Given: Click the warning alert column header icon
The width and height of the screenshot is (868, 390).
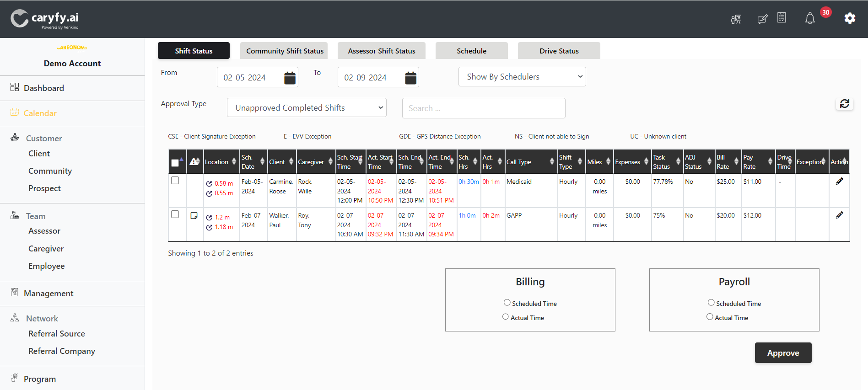Looking at the screenshot, I should pos(194,161).
